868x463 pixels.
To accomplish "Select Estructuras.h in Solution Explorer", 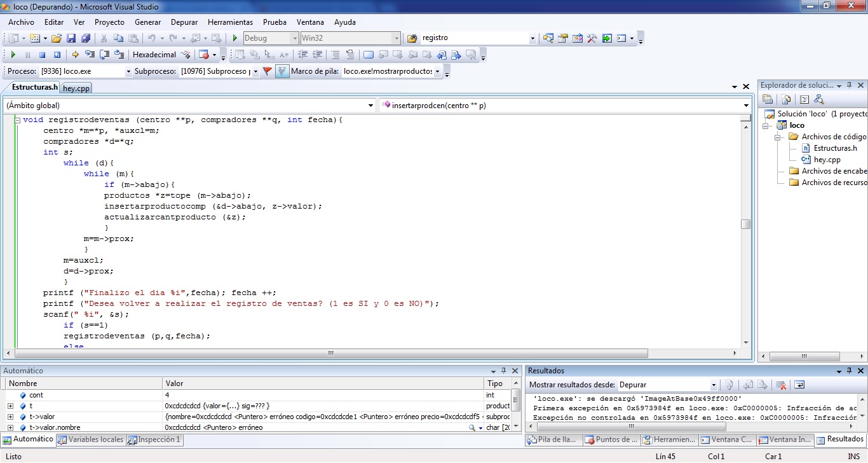I will point(835,148).
